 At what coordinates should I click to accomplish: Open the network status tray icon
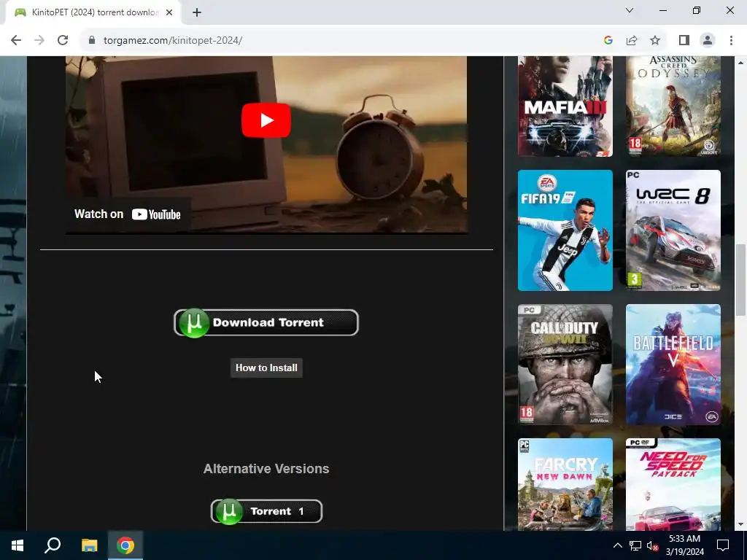635,545
